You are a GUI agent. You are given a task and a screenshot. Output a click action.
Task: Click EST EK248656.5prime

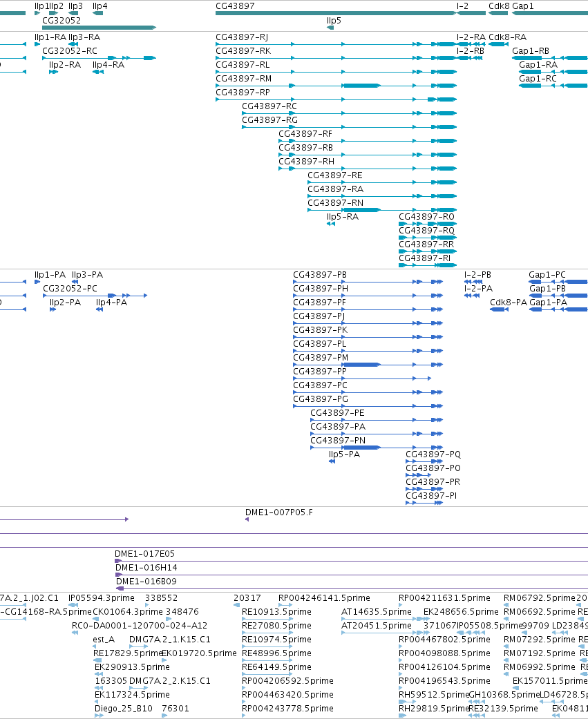pyautogui.click(x=461, y=612)
